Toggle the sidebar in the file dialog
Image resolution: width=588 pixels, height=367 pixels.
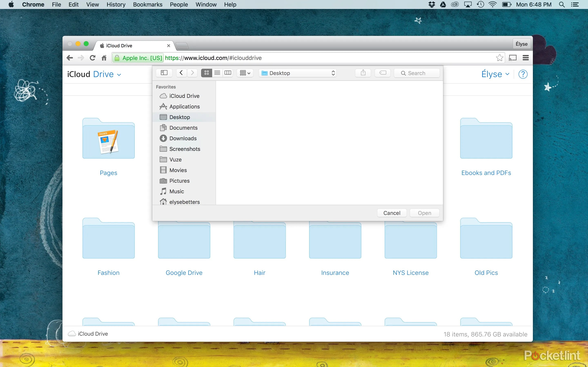click(164, 73)
